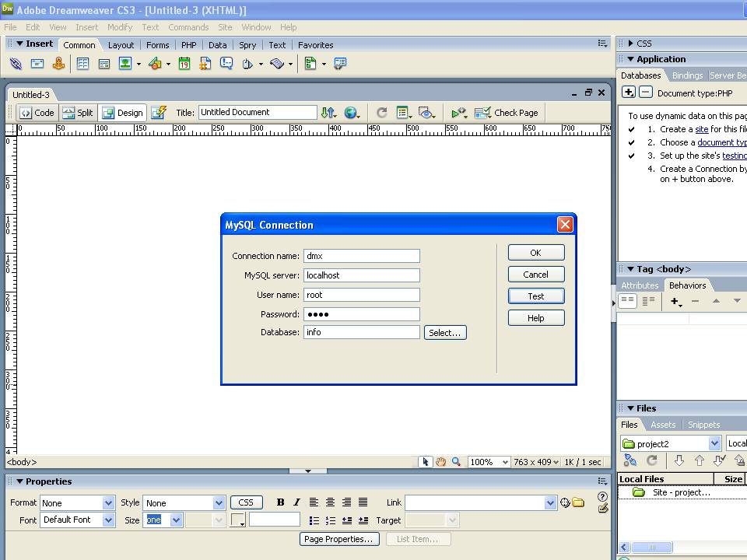
Task: Click OK in MySQL Connection dialog
Action: coord(536,253)
